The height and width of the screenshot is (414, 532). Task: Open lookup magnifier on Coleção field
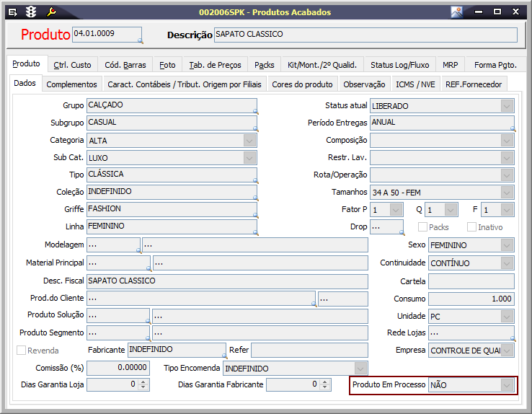point(255,198)
